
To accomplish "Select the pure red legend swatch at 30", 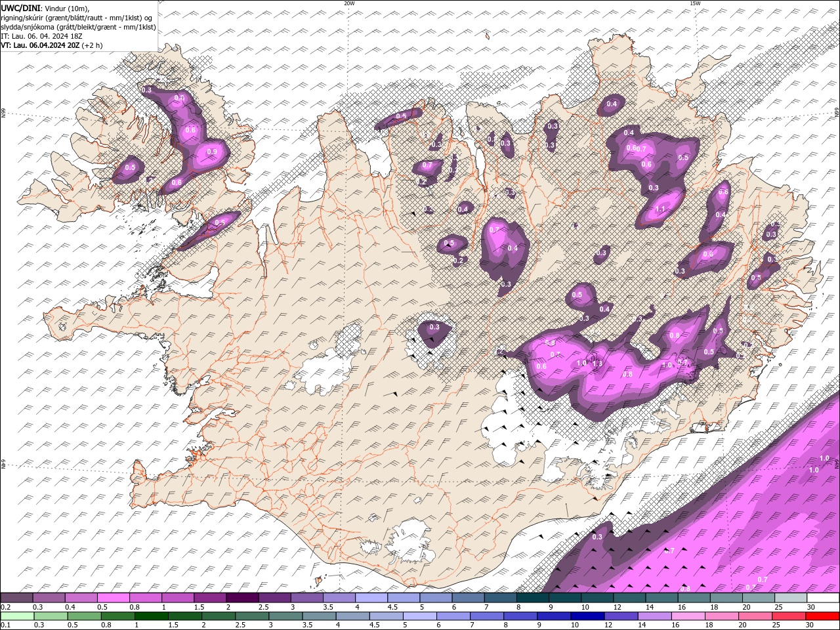I will click(822, 616).
